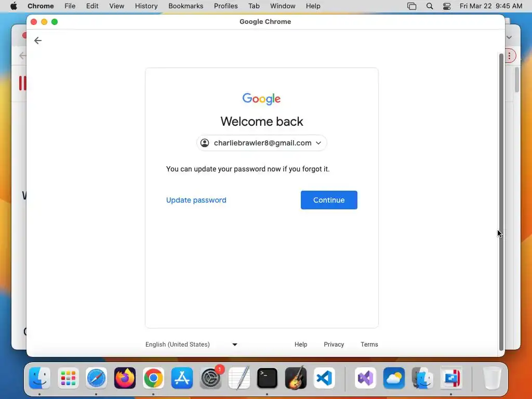
Task: Open the Terms link in the footer
Action: pos(369,344)
